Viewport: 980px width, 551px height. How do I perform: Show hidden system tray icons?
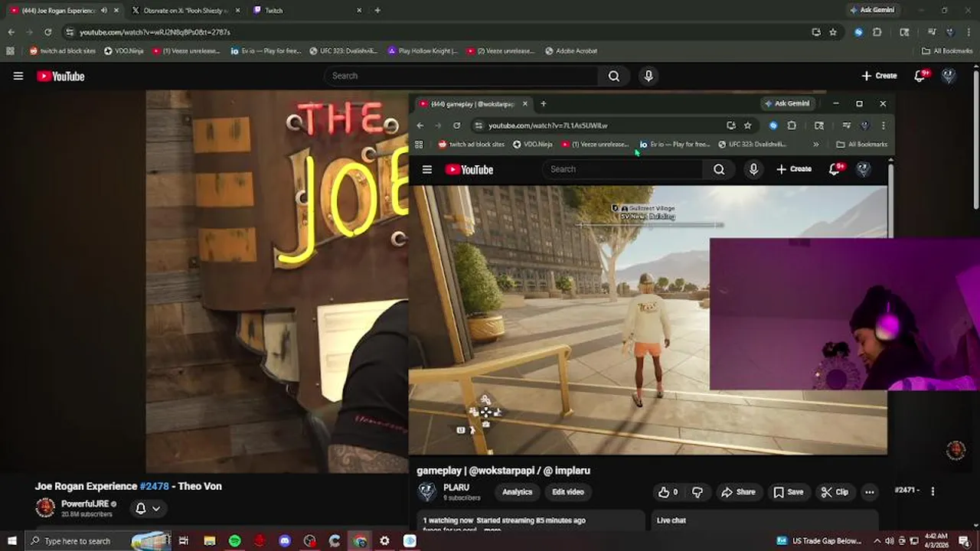pyautogui.click(x=877, y=541)
